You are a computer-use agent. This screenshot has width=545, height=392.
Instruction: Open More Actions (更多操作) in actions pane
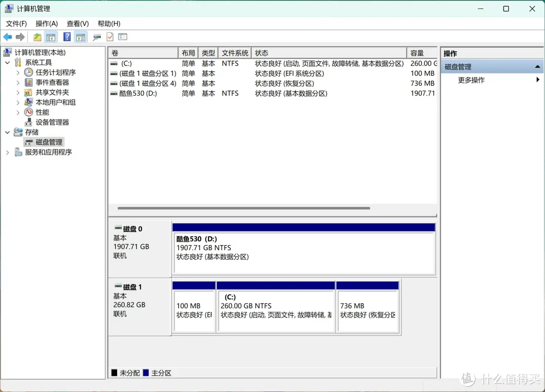(471, 80)
